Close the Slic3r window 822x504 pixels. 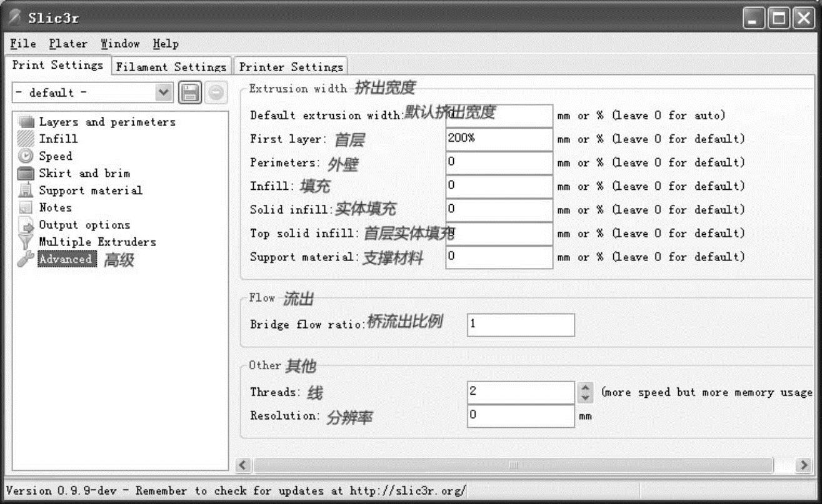(x=803, y=18)
